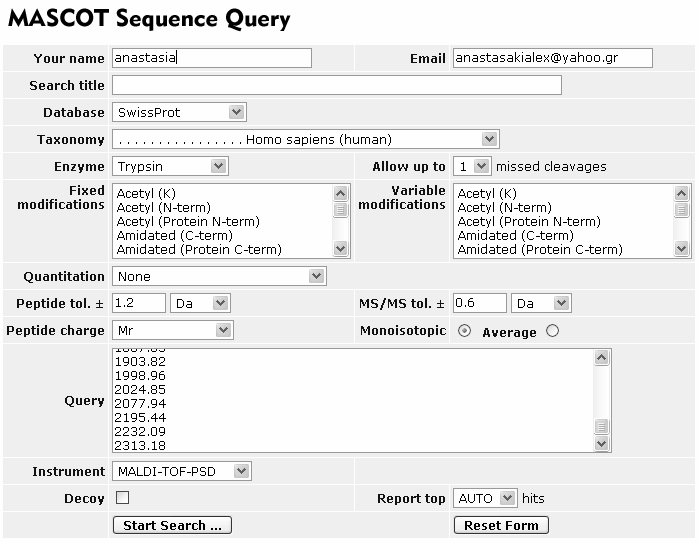This screenshot has height=541, width=699.
Task: Open the Enzyme dropdown showing Trypsin
Action: pyautogui.click(x=170, y=166)
